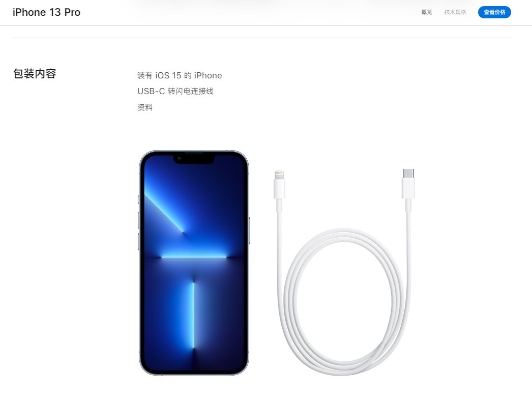Click the iPhone's right side power button
The image size is (532, 397).
249,231
